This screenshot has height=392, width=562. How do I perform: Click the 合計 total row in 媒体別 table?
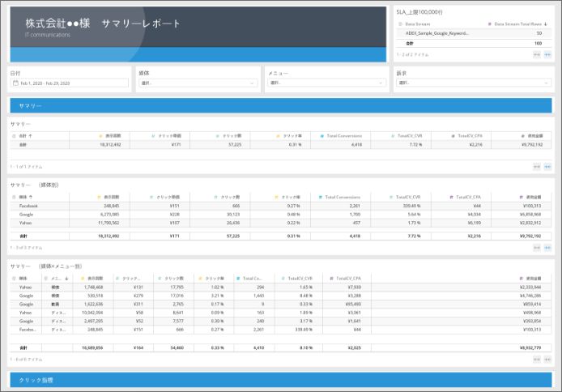coord(281,236)
